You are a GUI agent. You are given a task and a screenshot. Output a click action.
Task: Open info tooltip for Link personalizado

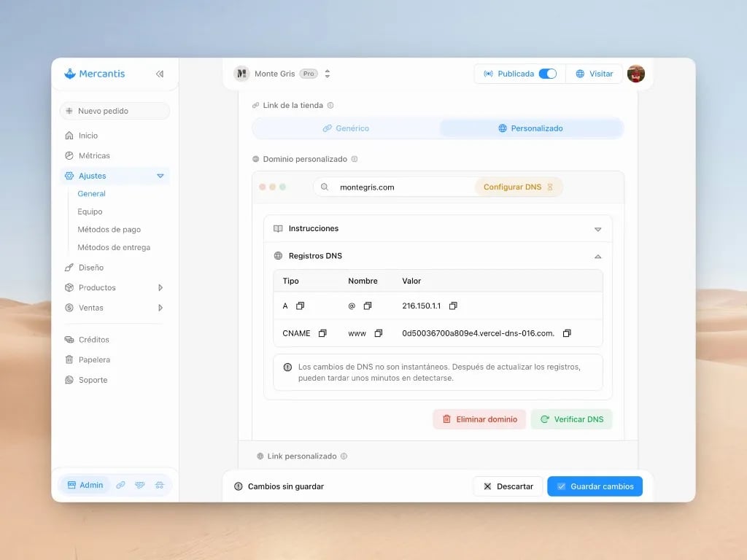click(x=344, y=456)
